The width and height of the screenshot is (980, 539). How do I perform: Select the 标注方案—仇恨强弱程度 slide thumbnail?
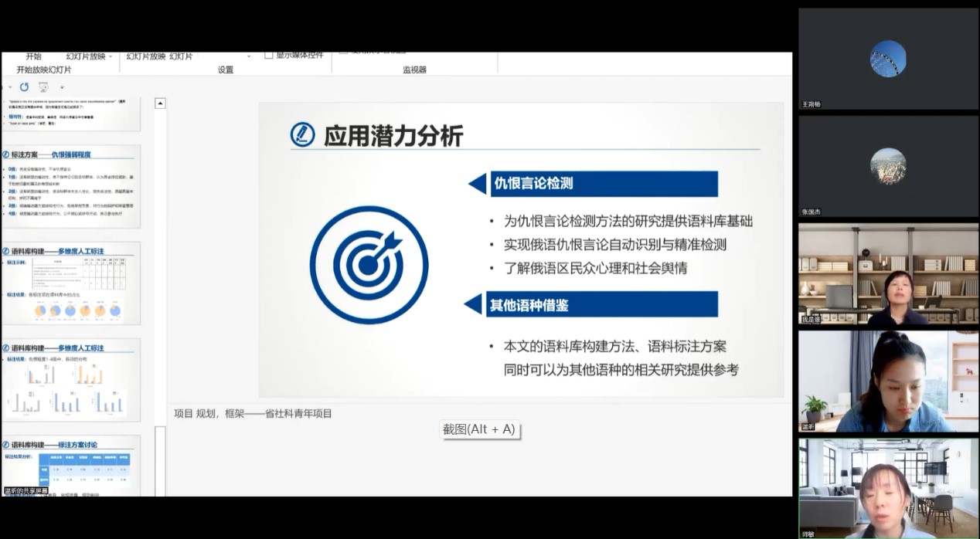tap(71, 187)
